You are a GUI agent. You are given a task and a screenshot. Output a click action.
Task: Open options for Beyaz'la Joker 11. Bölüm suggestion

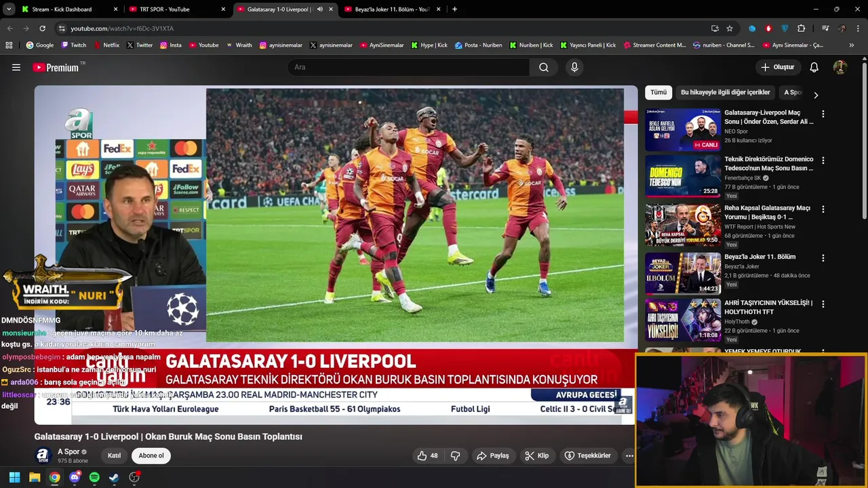pyautogui.click(x=823, y=258)
